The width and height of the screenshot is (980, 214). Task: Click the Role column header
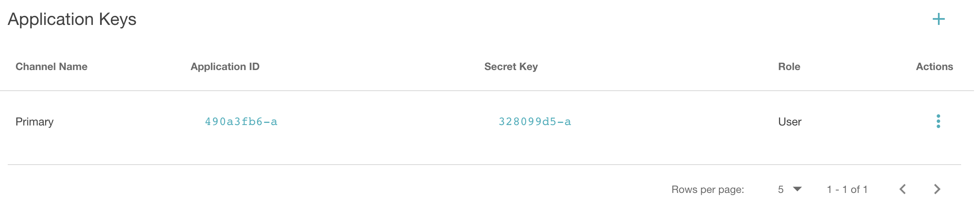point(789,67)
